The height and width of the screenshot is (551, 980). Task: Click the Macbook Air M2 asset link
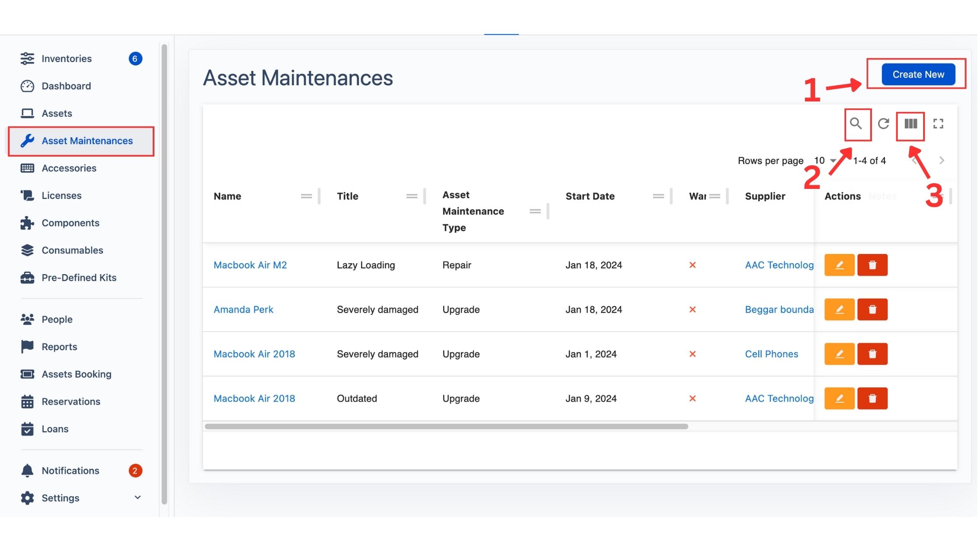pyautogui.click(x=250, y=264)
